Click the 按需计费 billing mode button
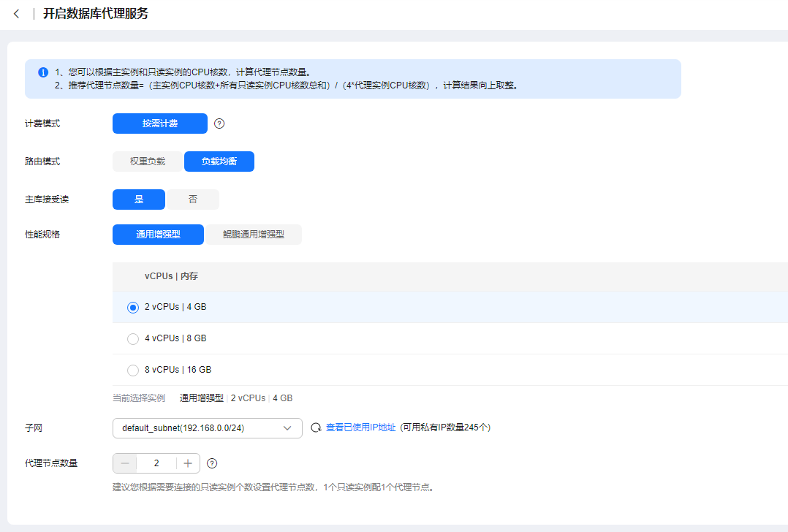Image resolution: width=788 pixels, height=532 pixels. [160, 123]
